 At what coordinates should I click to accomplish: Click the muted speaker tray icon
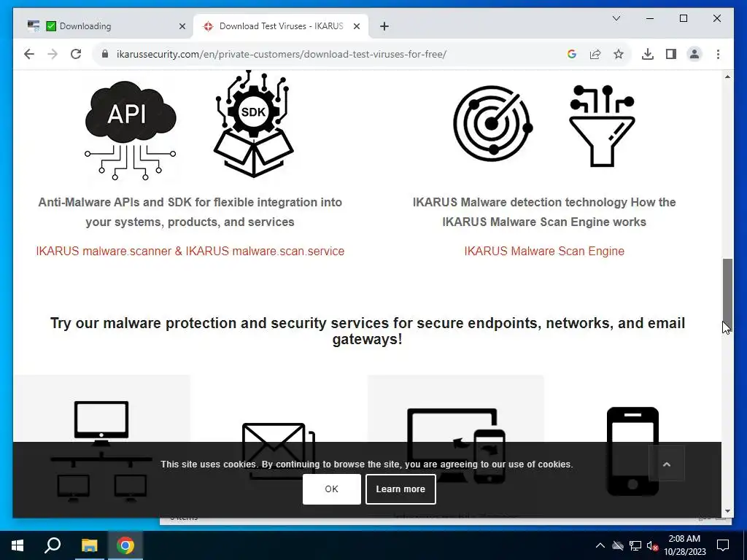(653, 545)
